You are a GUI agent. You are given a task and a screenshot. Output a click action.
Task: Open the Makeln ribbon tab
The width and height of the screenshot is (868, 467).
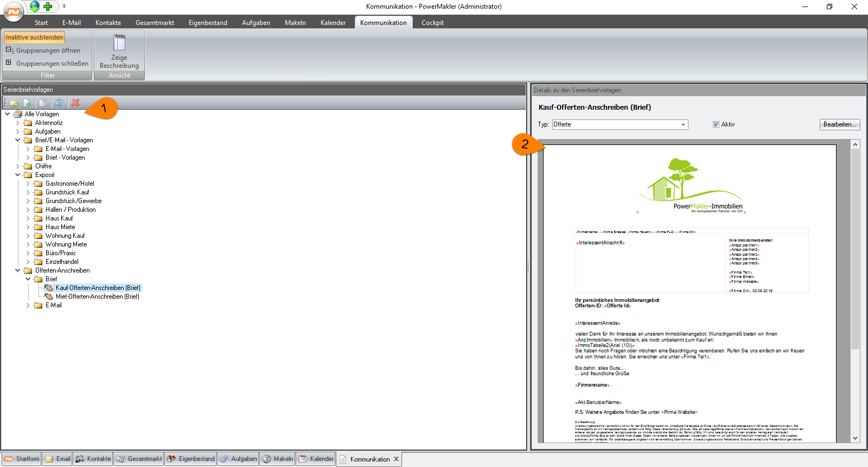click(x=296, y=23)
